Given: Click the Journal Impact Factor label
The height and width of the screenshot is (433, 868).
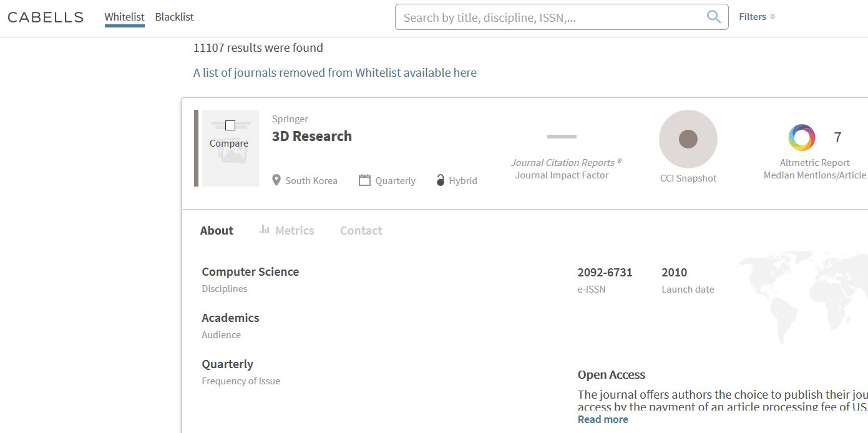Looking at the screenshot, I should click(x=562, y=175).
